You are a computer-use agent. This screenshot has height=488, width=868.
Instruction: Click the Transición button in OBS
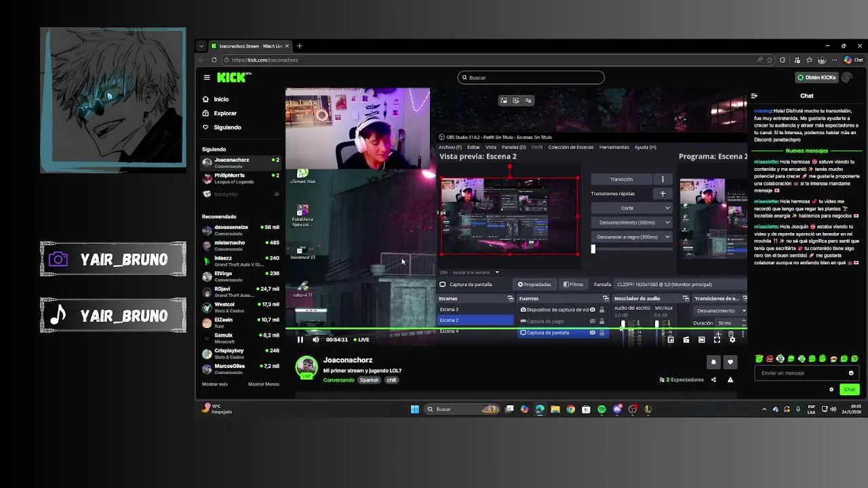point(621,179)
